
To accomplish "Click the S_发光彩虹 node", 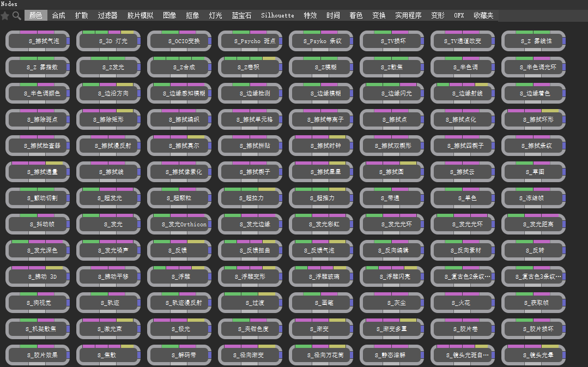I will [321, 224].
